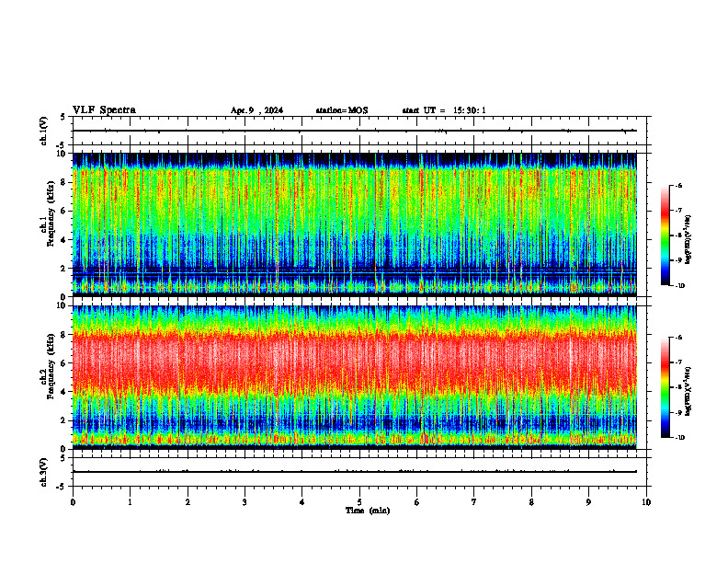
Task: Select the ch.1 "Frequency (kHz)" axis label
Action: click(51, 213)
